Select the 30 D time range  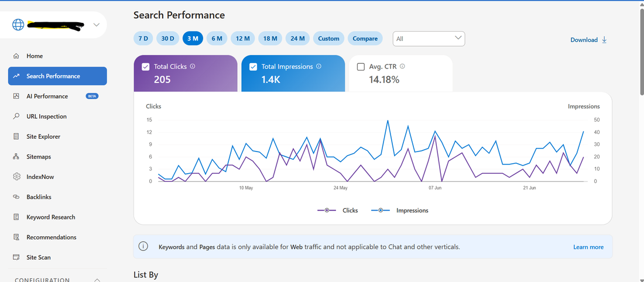tap(167, 39)
